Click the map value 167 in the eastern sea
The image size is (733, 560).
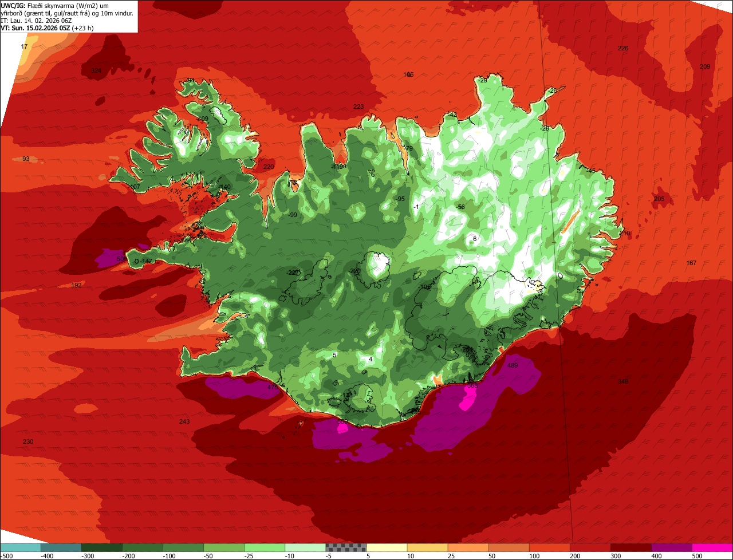point(691,263)
